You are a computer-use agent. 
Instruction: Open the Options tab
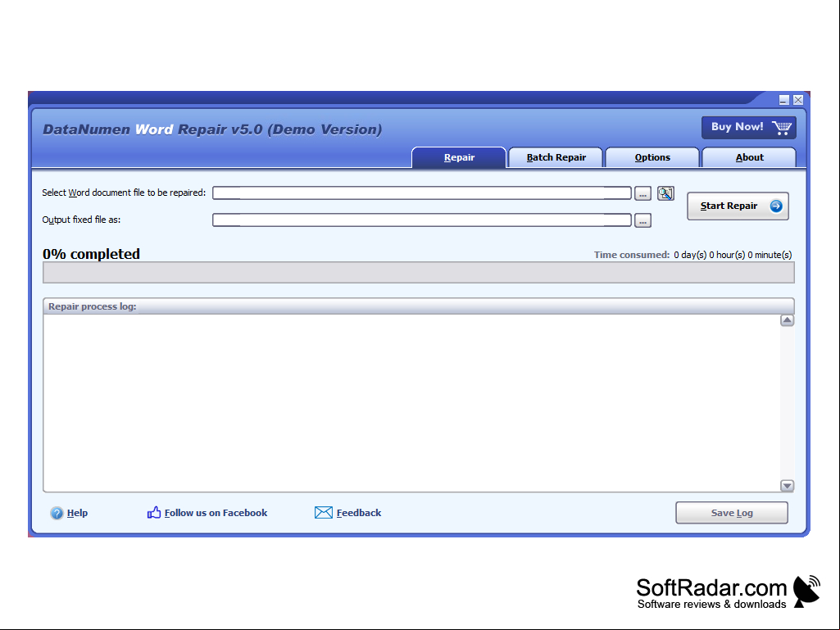point(652,157)
